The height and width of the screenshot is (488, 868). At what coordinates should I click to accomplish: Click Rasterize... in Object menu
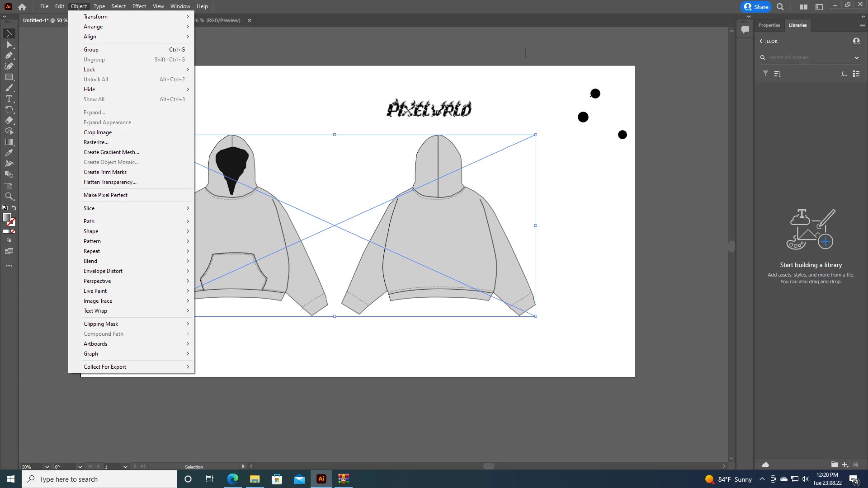point(96,142)
